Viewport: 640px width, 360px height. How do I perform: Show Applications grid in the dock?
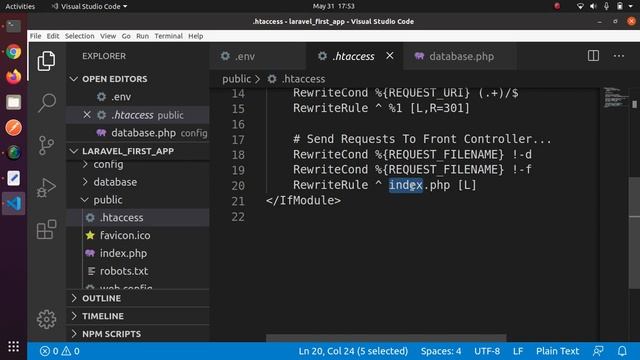click(x=13, y=347)
